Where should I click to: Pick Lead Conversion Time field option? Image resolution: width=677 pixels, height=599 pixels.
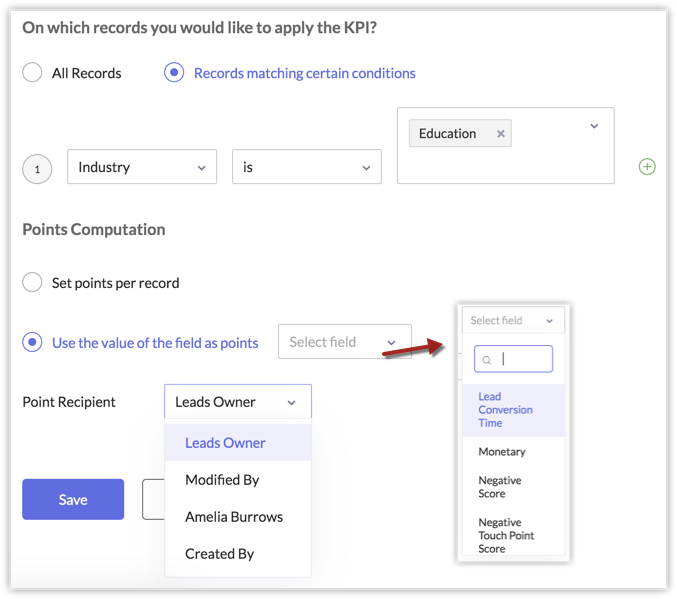[x=505, y=410]
